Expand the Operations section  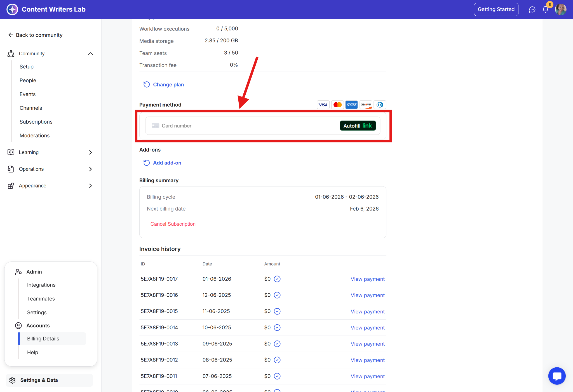click(x=90, y=169)
